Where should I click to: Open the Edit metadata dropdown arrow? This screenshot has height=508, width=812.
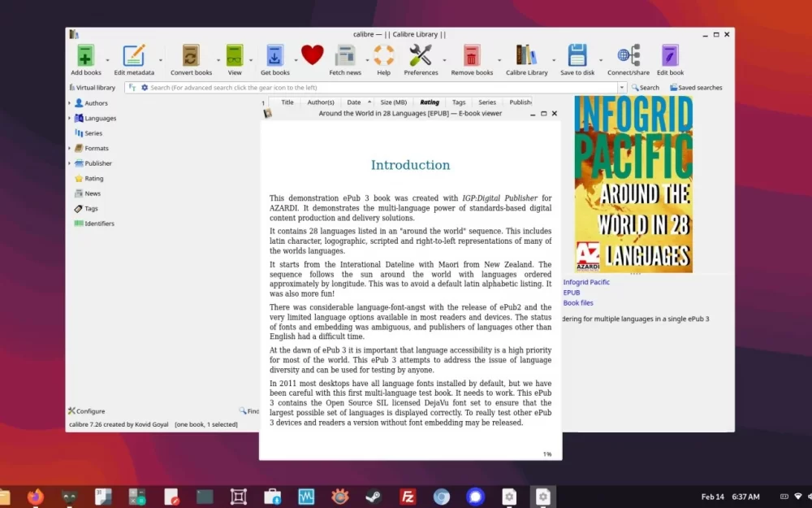pos(161,60)
